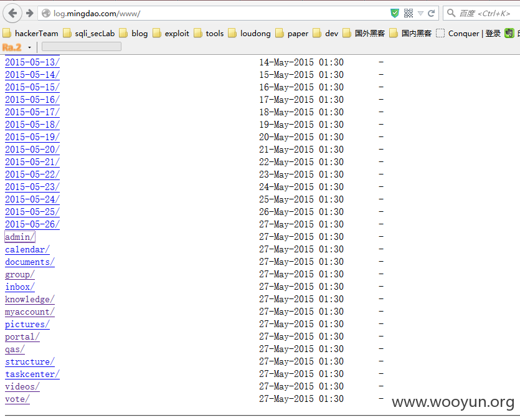Image resolution: width=520 pixels, height=420 pixels.
Task: Open the QR code icon in address bar
Action: click(x=409, y=13)
